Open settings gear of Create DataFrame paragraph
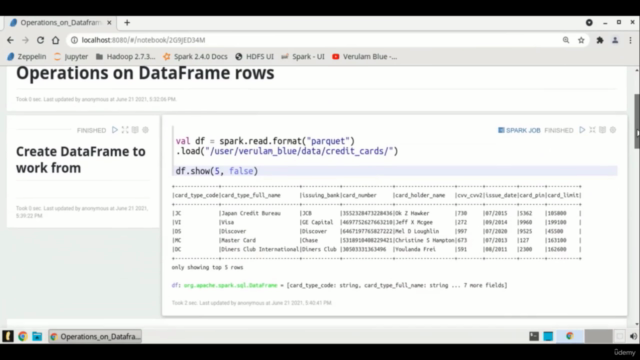 145,130
